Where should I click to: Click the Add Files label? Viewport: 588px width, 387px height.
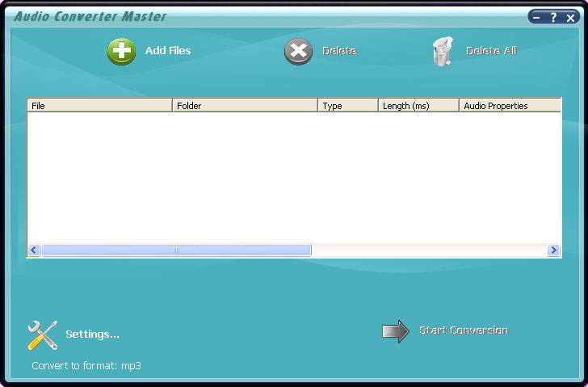168,51
